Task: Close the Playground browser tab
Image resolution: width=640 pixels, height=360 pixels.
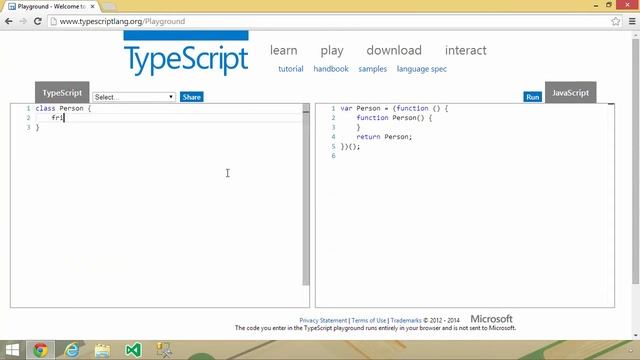Action: (x=93, y=7)
